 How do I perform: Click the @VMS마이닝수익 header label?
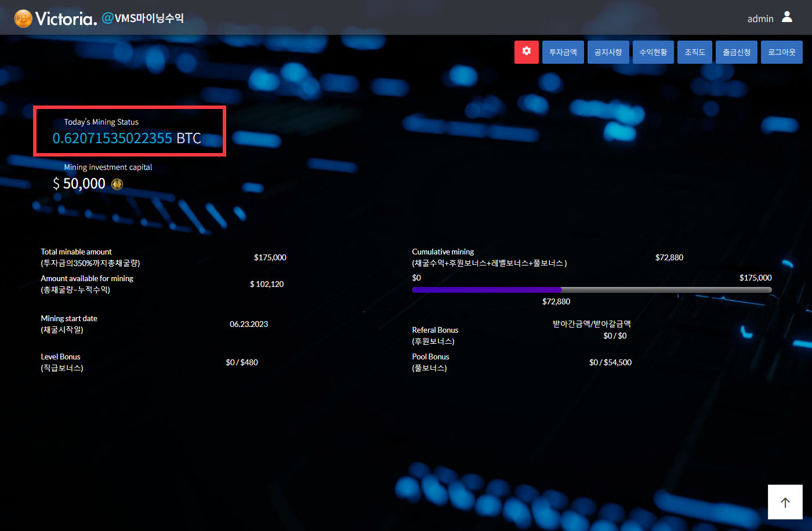pyautogui.click(x=143, y=18)
